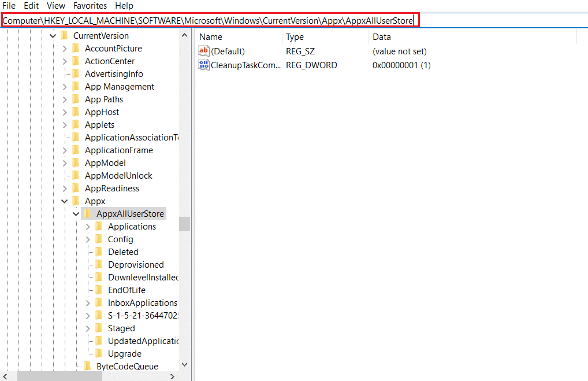Viewport: 588px width, 381px height.
Task: Select the Applications folder icon
Action: tap(99, 227)
